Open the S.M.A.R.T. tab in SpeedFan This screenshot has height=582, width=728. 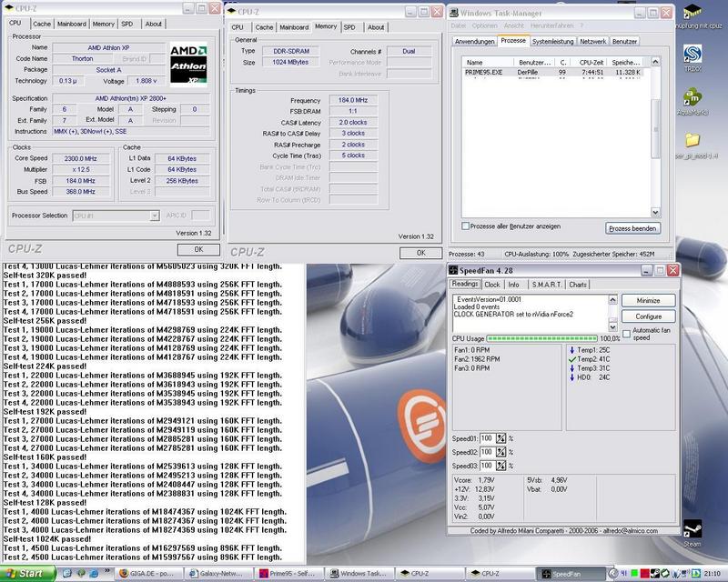tap(547, 285)
